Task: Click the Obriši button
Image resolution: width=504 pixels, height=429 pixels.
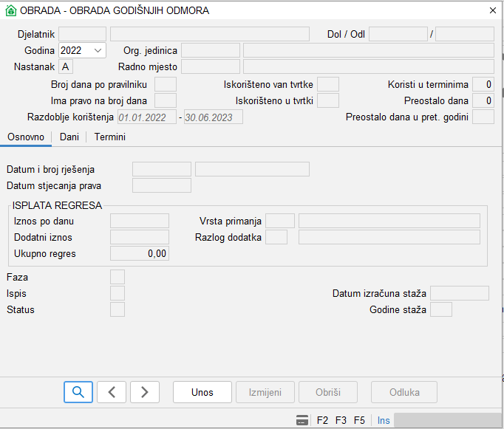Action: [327, 392]
